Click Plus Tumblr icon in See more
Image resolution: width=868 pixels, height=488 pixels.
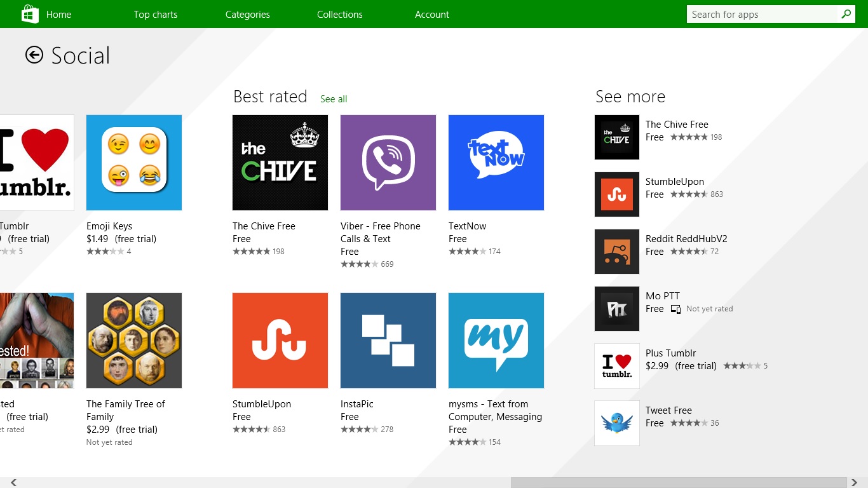pos(617,366)
